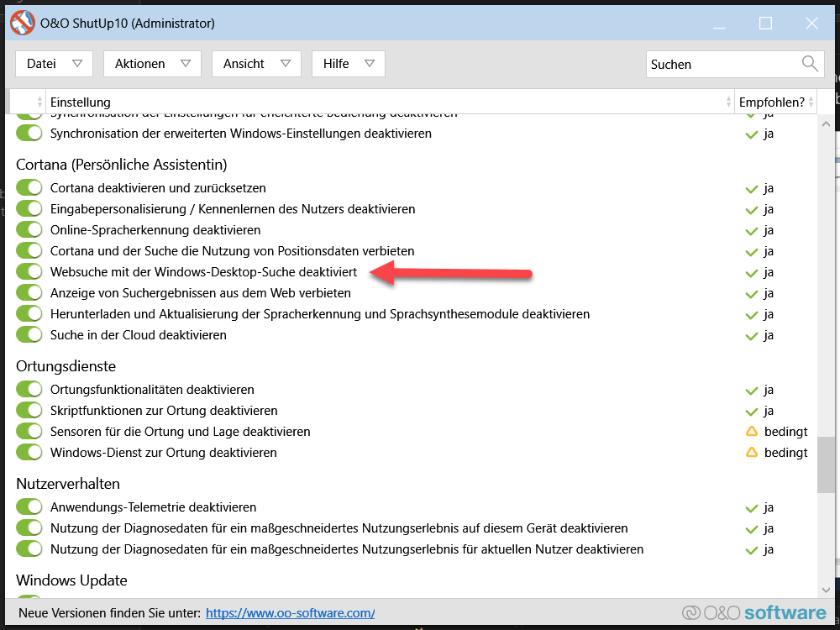Click the green checkmark beside Skriptfunktionen zur Ortung

pyautogui.click(x=752, y=412)
